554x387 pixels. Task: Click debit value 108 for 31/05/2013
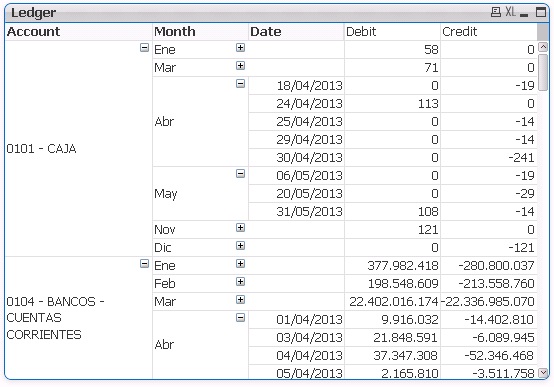click(x=392, y=212)
